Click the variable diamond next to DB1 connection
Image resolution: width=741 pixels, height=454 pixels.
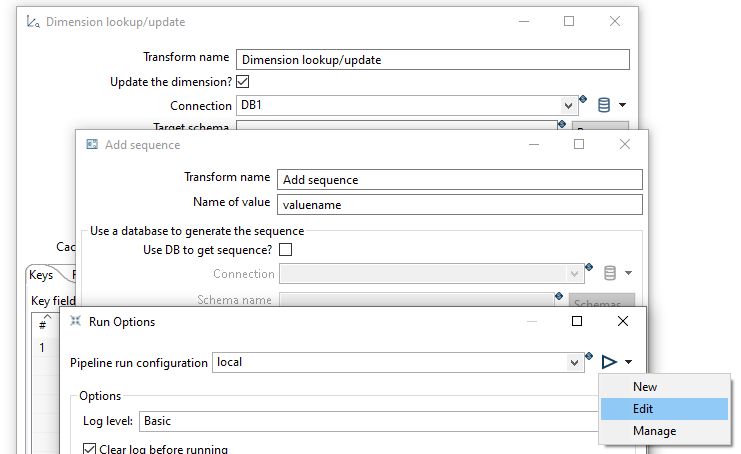pyautogui.click(x=583, y=99)
